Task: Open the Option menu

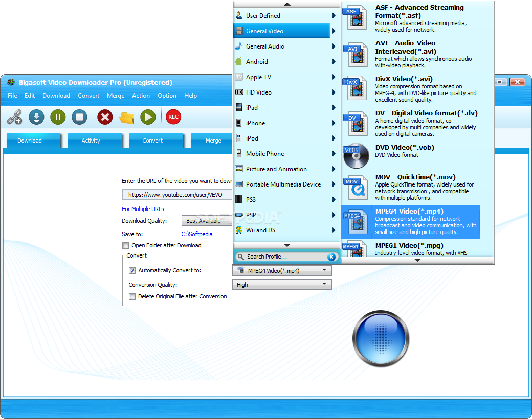Action: [167, 96]
